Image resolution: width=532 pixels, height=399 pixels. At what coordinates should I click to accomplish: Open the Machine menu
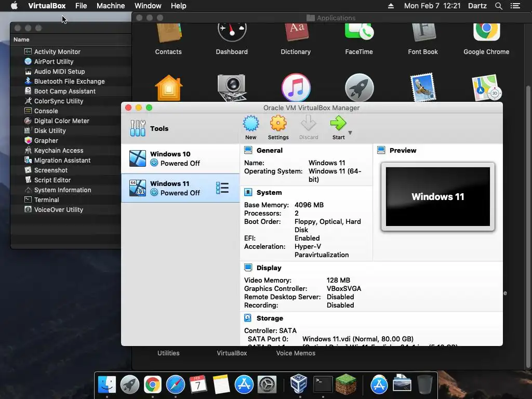tap(111, 6)
